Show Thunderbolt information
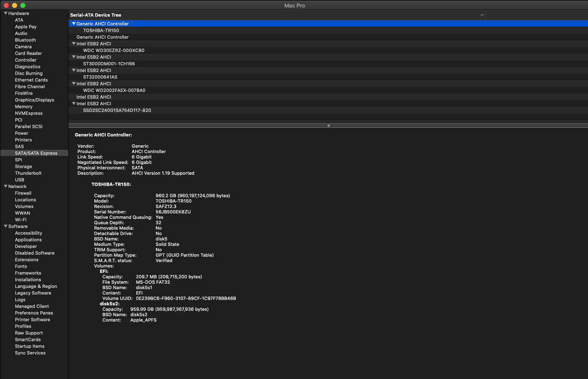 (x=28, y=173)
